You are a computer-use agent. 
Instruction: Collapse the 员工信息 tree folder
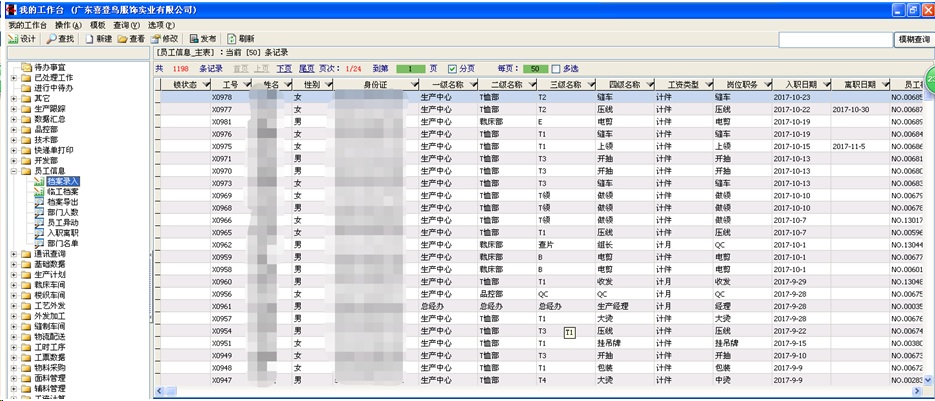point(13,171)
